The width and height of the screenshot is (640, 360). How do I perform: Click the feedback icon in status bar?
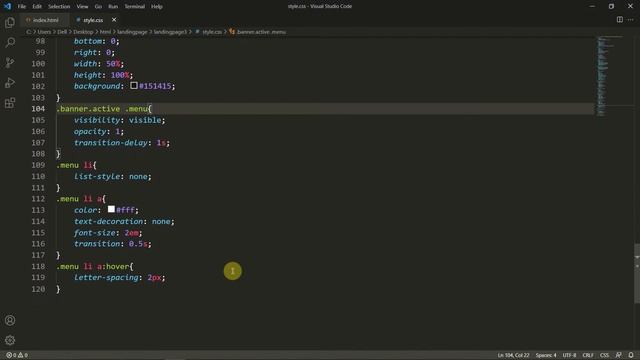click(618, 355)
